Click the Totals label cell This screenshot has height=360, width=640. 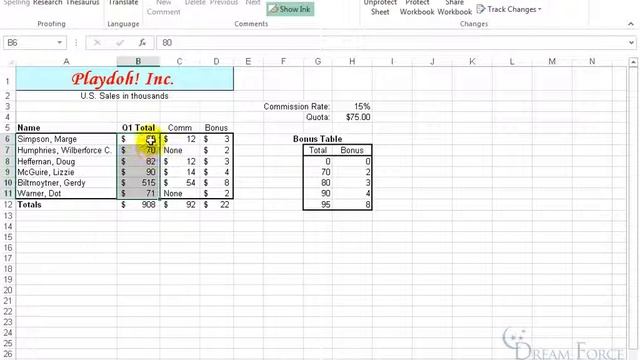coord(66,204)
